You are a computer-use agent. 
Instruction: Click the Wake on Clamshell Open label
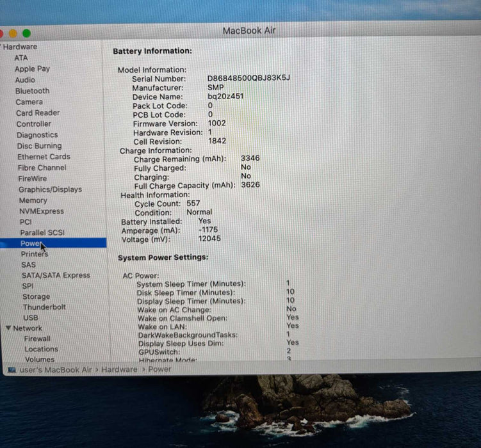[x=183, y=318]
